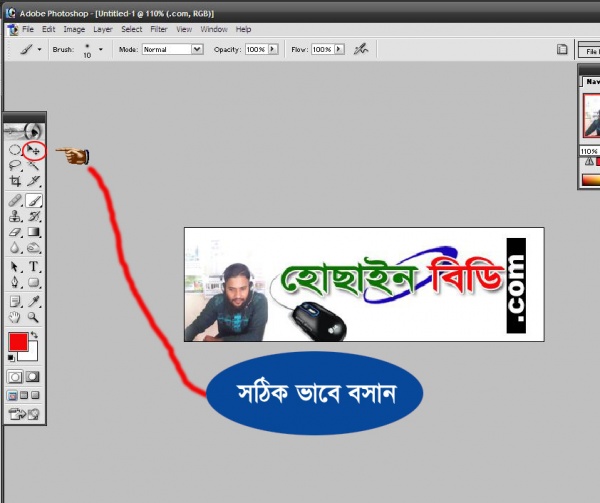Click the Navigator 110% zoom field
Image resolution: width=600 pixels, height=503 pixels.
click(590, 151)
